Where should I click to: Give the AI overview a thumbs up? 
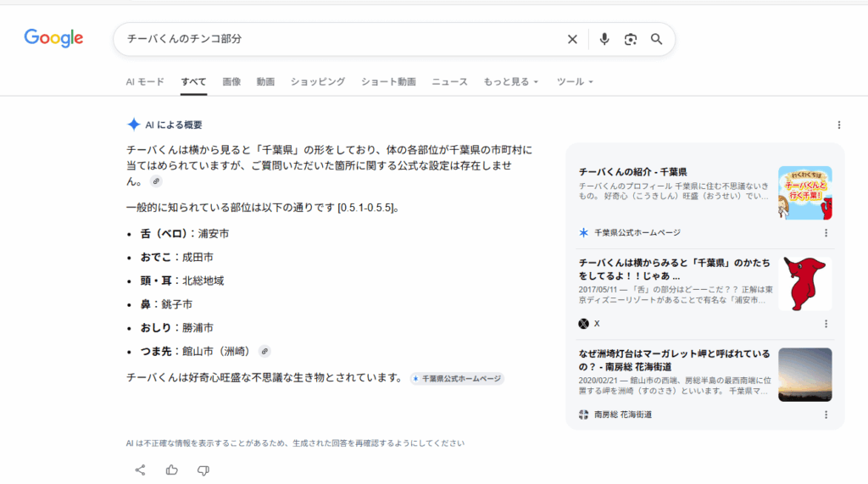(x=171, y=470)
